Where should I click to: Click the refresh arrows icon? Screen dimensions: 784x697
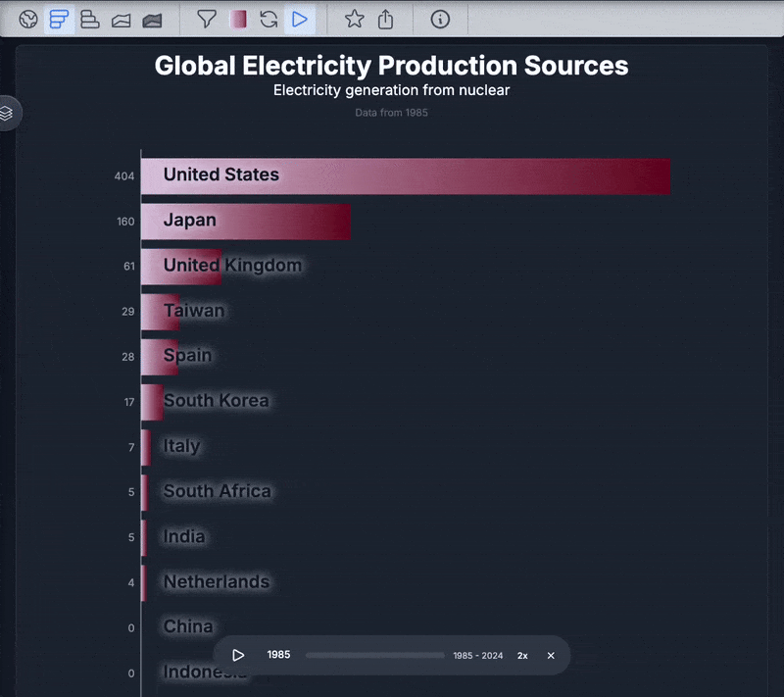tap(269, 19)
